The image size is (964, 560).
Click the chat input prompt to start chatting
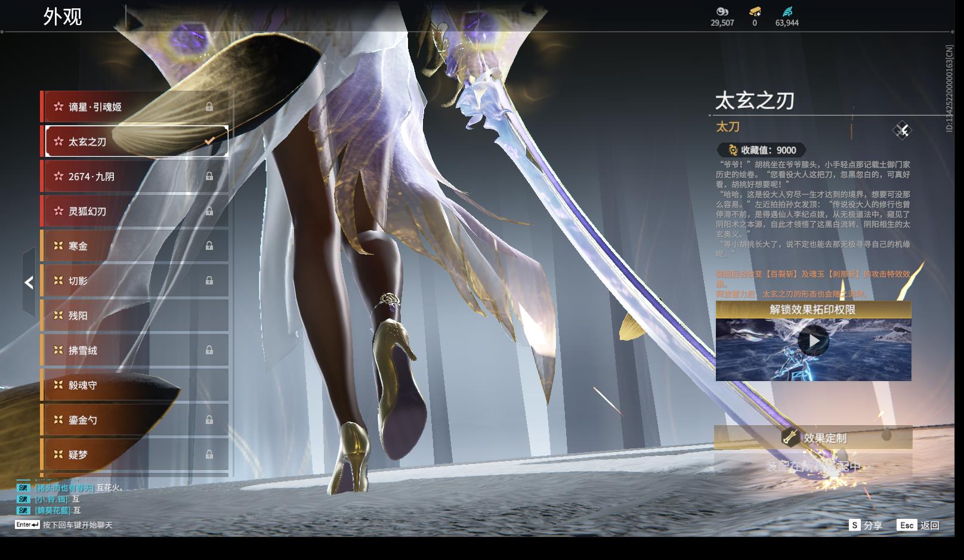click(77, 525)
